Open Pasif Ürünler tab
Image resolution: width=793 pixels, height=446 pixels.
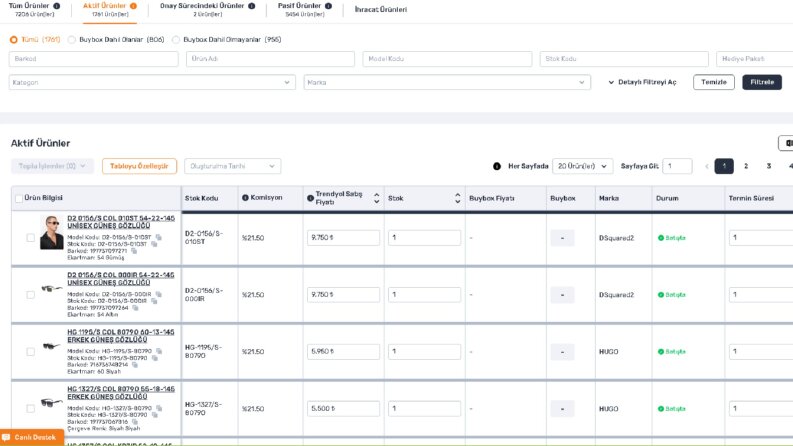pyautogui.click(x=304, y=10)
